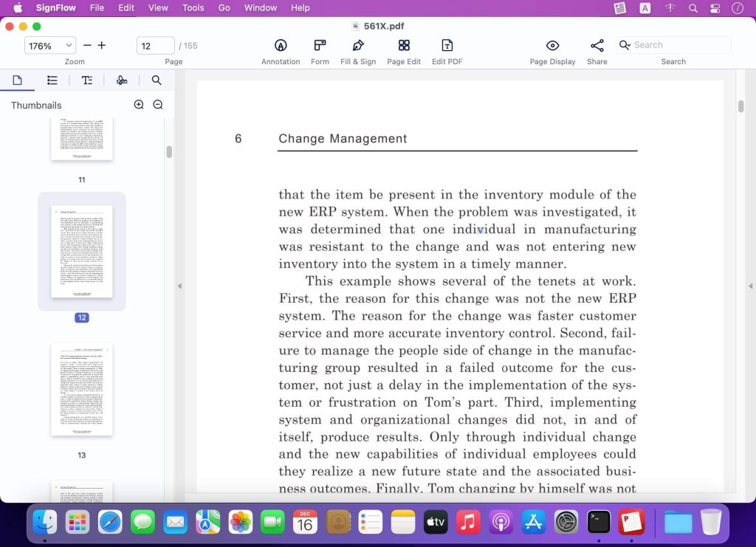Enlarge thumbnails with the zoom-in icon
Image resolution: width=756 pixels, height=547 pixels.
pos(139,105)
